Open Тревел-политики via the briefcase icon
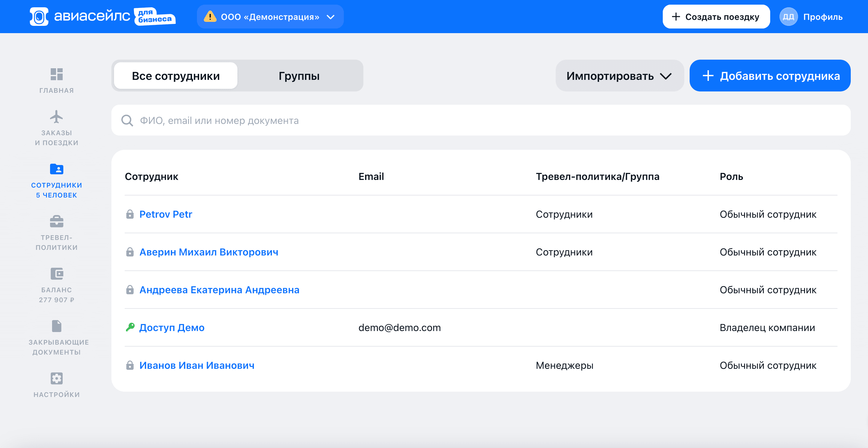Screen dimensions: 868x448 57,221
